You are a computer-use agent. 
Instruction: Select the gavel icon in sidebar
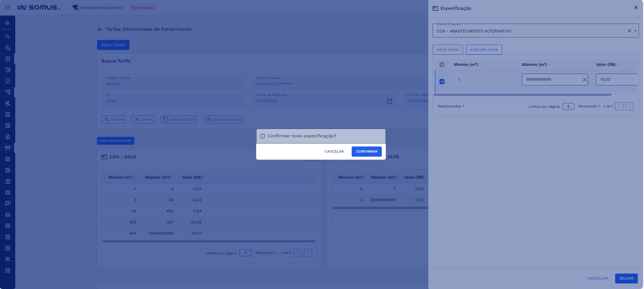click(x=7, y=103)
